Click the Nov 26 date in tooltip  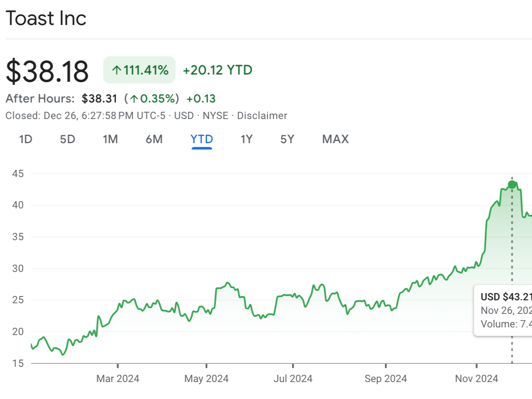(506, 310)
